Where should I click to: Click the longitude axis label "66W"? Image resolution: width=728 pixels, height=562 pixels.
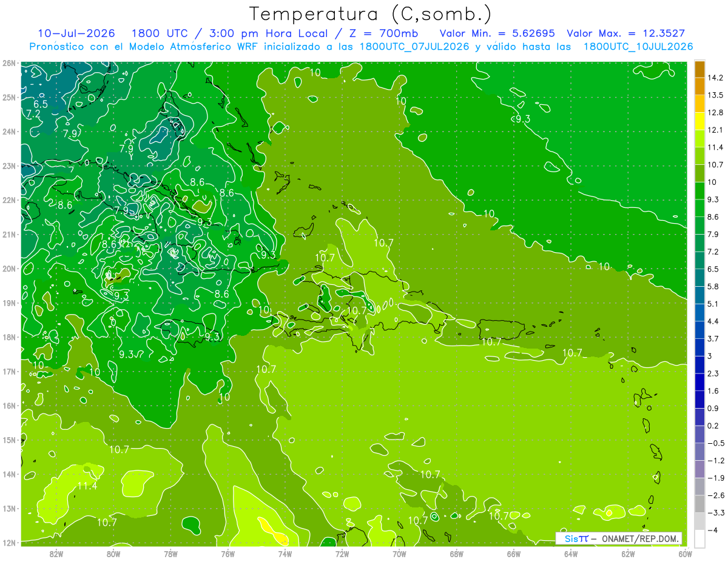(514, 553)
